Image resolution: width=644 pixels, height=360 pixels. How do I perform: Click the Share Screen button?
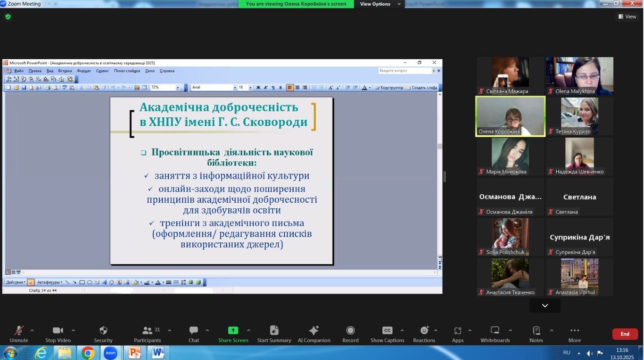tap(233, 334)
